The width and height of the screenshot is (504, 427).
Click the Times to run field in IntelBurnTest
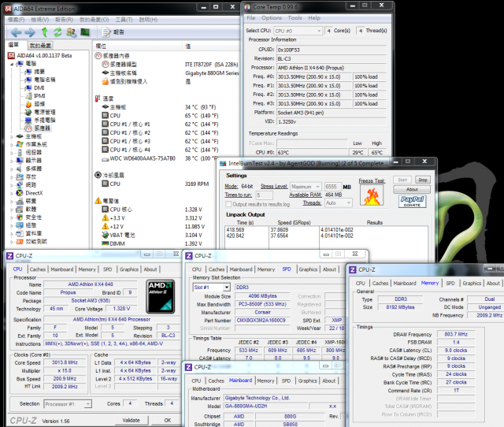click(265, 195)
